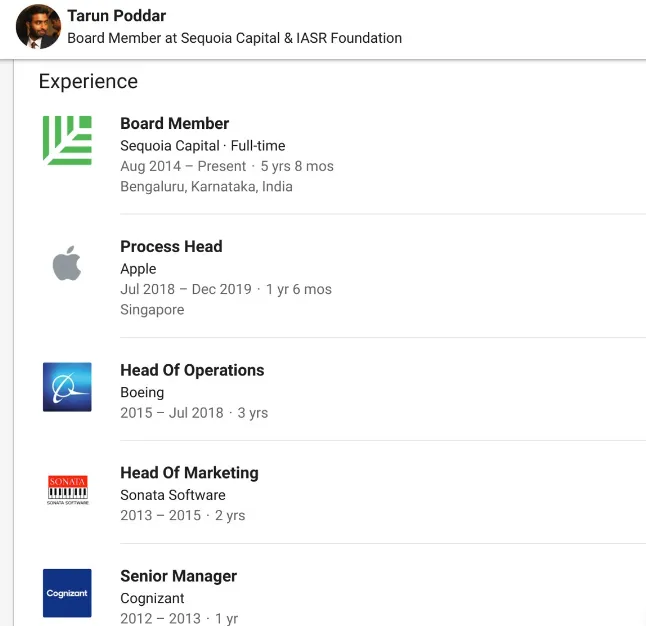
Task: Open the Apple company logo
Action: [x=67, y=263]
